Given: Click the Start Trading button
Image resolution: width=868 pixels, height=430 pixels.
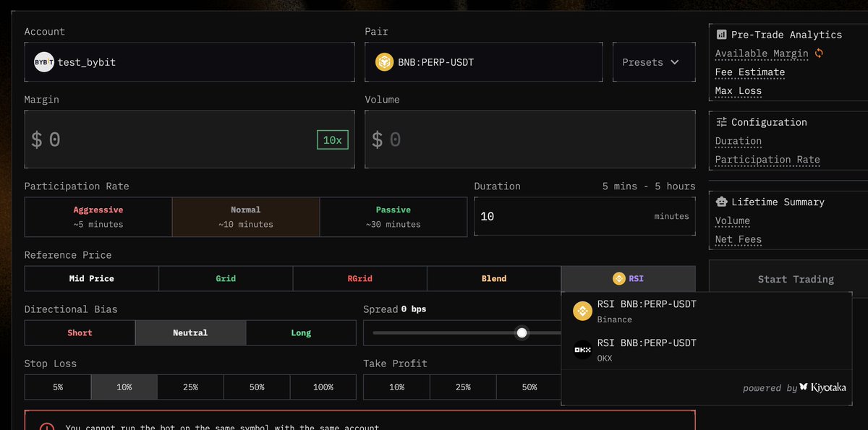Looking at the screenshot, I should pos(796,279).
